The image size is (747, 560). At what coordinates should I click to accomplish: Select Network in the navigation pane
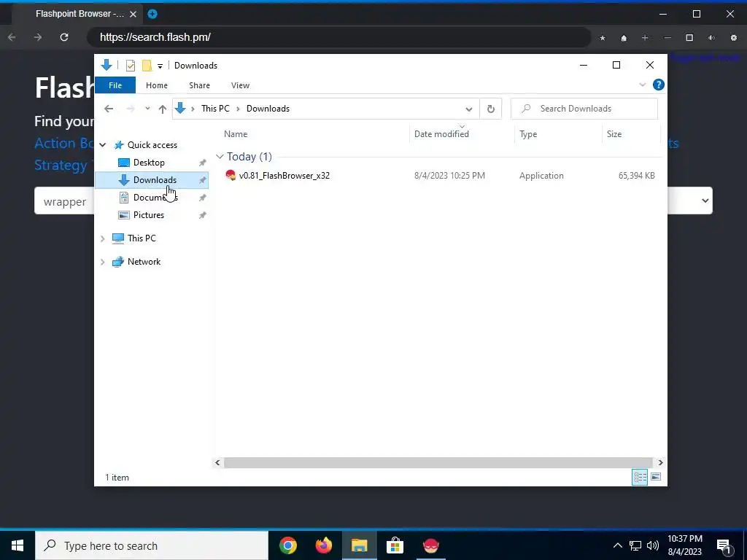tap(144, 262)
